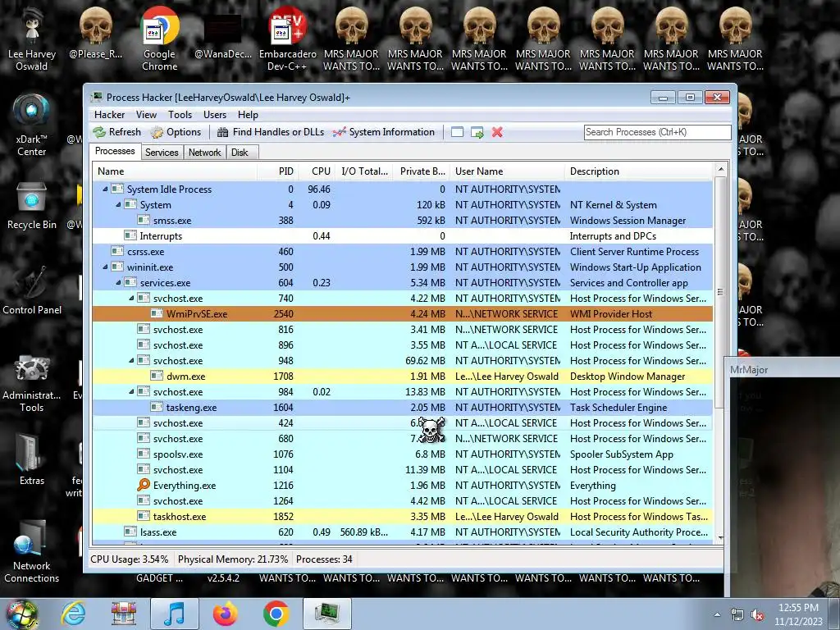Collapse the System process tree node

point(118,204)
